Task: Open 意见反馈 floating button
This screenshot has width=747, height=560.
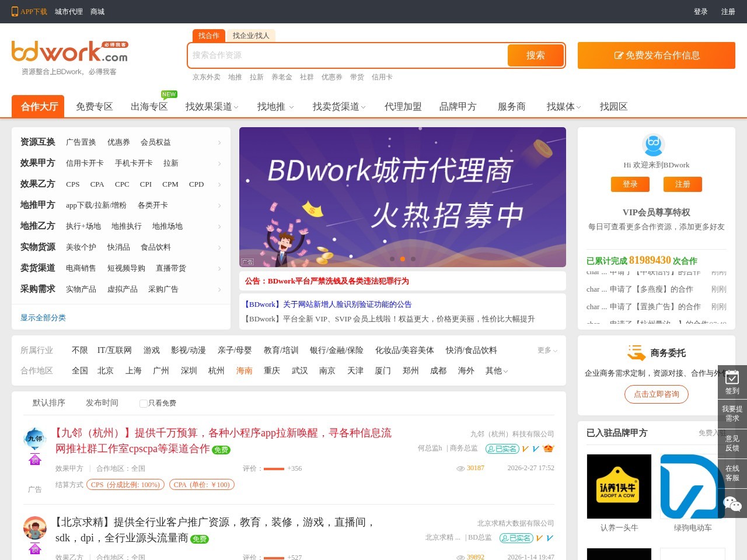Action: 732,443
